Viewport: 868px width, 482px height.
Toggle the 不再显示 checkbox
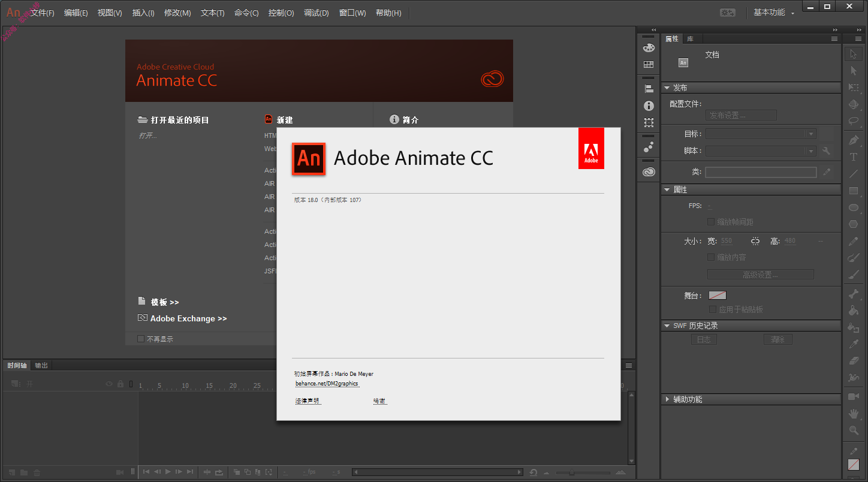141,339
